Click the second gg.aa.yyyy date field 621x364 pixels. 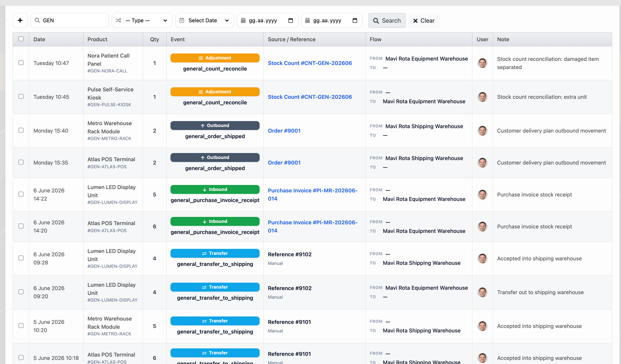(332, 20)
